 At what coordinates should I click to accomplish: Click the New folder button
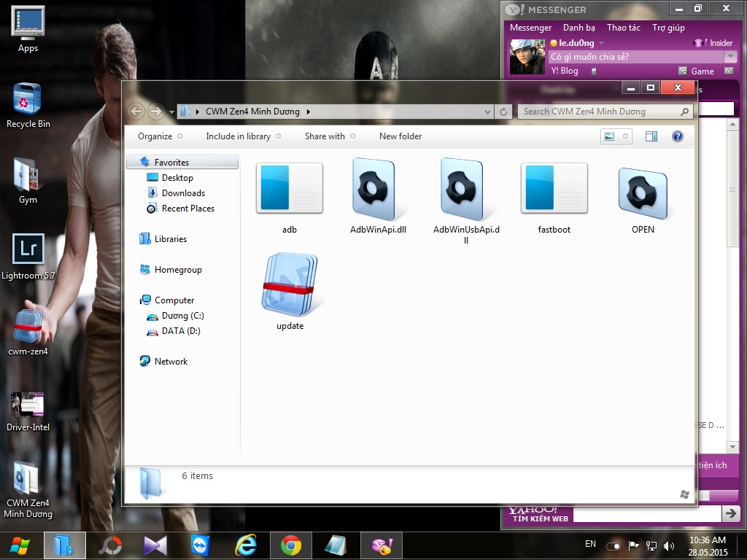(400, 136)
